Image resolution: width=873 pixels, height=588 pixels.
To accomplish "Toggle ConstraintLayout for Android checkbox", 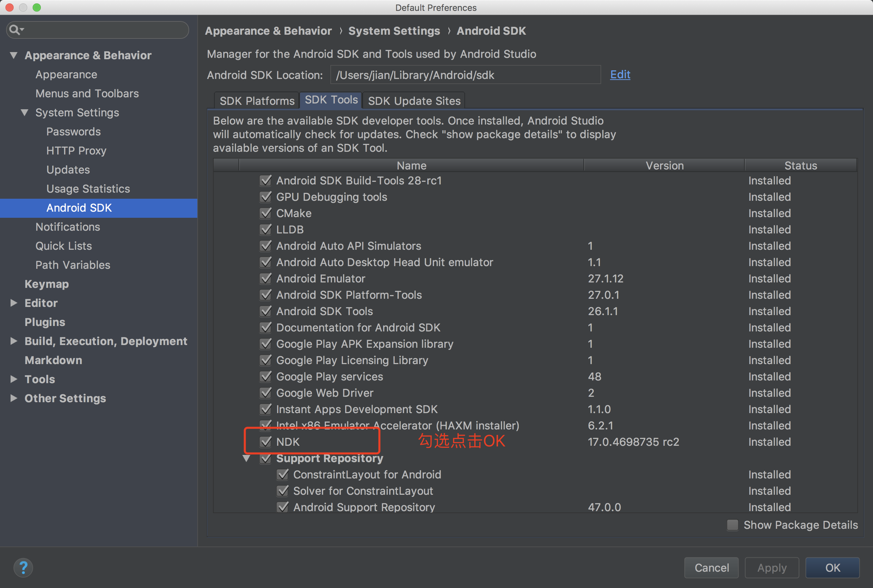I will pos(283,474).
